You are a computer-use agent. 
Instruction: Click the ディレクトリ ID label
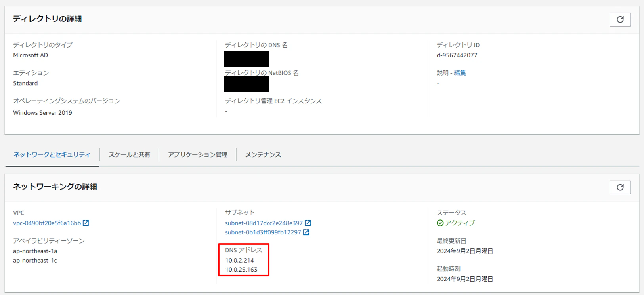[x=458, y=45]
